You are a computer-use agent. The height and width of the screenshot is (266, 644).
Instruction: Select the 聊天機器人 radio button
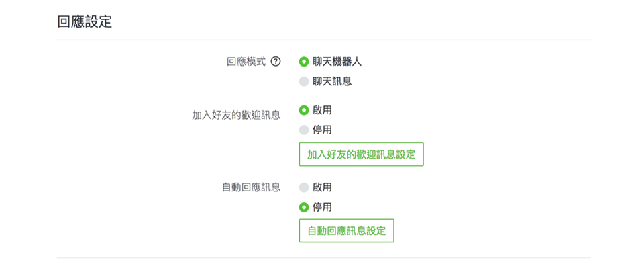coord(303,62)
